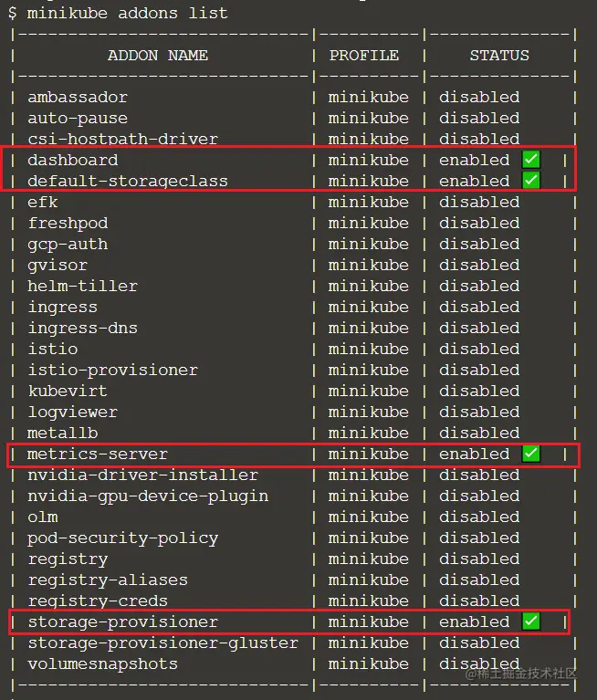Viewport: 597px width, 700px height.
Task: Click 'minikube' profile in the dashboard row
Action: [369, 160]
